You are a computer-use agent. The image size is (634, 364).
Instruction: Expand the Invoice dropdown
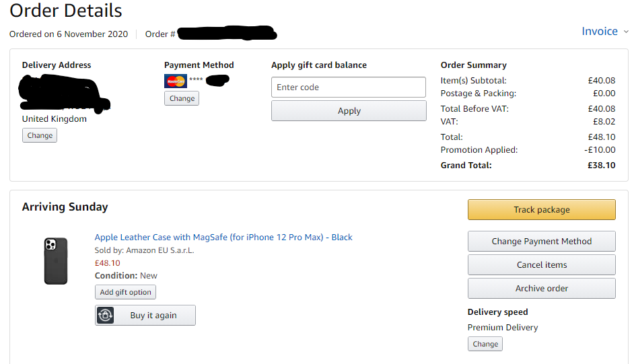[x=599, y=31]
